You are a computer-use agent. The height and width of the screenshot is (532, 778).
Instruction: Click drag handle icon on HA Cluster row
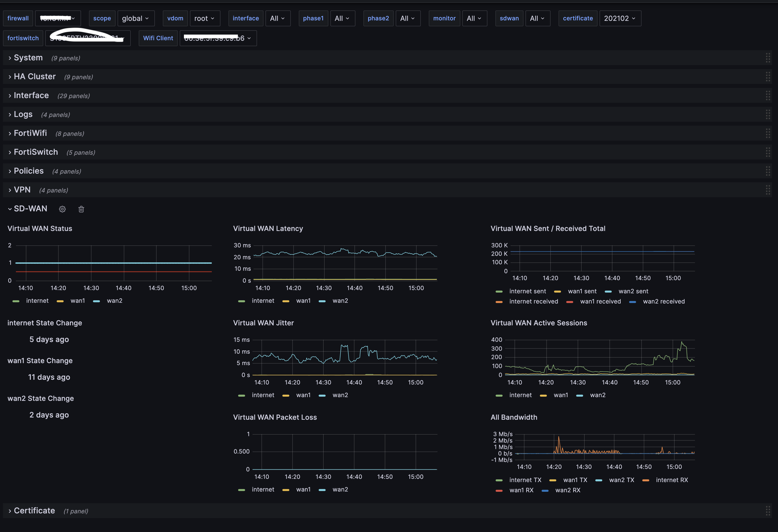[768, 77]
